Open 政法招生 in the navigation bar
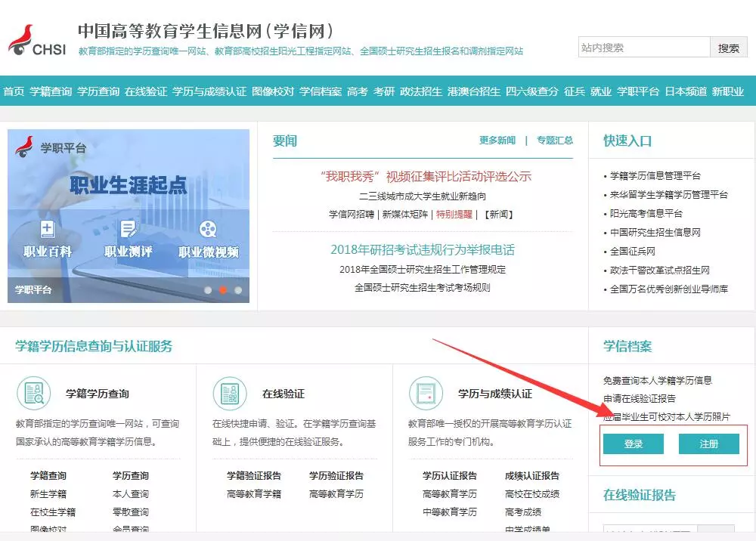This screenshot has width=756, height=541. (x=421, y=91)
